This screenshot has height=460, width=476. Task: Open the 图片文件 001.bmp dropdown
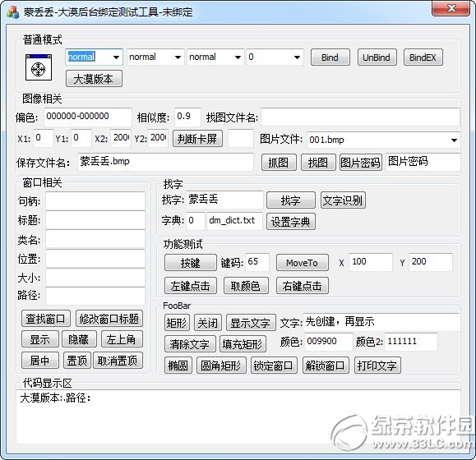pyautogui.click(x=383, y=140)
